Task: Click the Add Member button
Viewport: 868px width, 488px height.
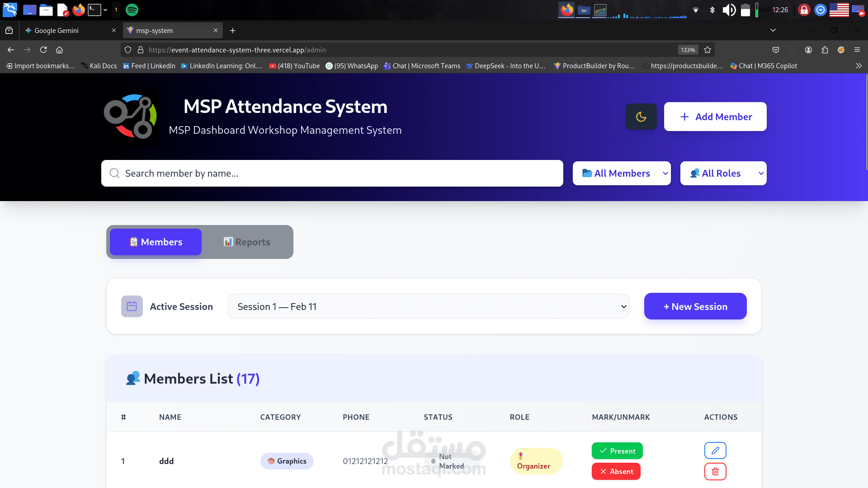Action: click(x=715, y=117)
